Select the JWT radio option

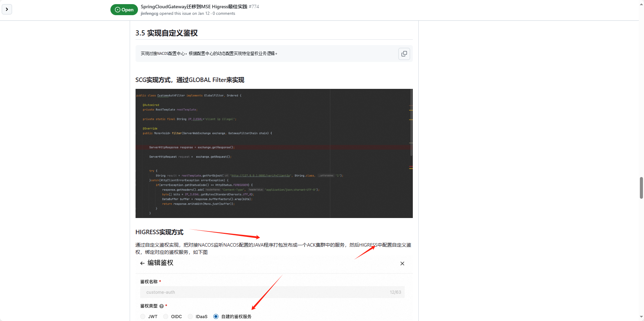pos(143,317)
